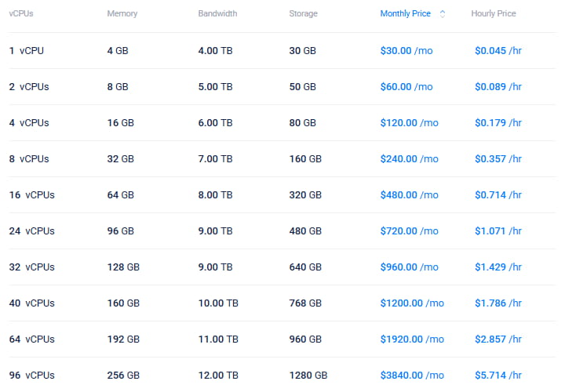
Task: Select the $240.00 /mo price link
Action: tap(409, 159)
